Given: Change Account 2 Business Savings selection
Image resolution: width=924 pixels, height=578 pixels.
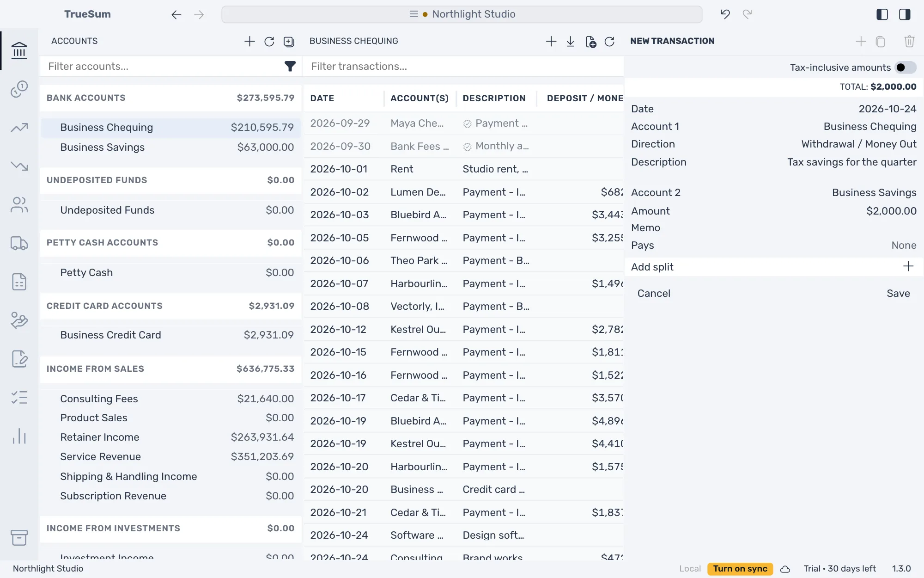Looking at the screenshot, I should click(x=774, y=193).
